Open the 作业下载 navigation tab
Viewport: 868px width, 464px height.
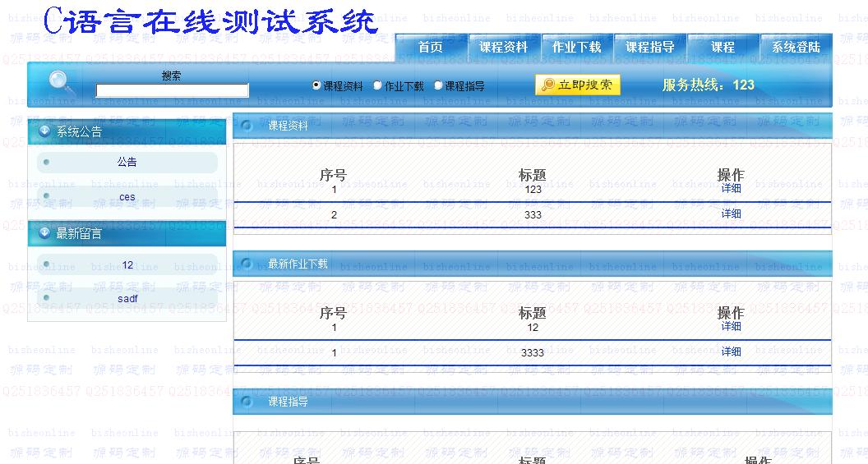point(577,47)
